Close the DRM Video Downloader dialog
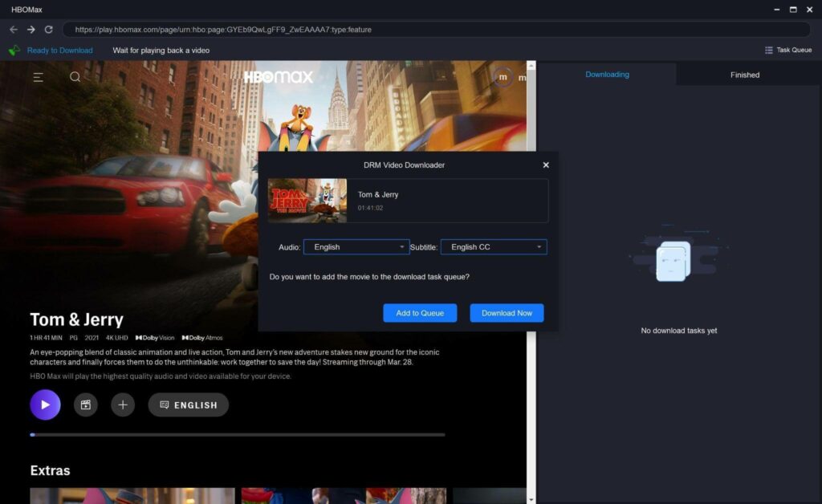 point(546,165)
